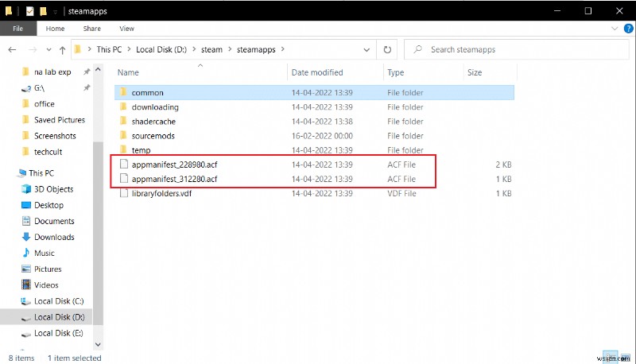This screenshot has width=636, height=364.
Task: Open Pictures in navigation pane
Action: (x=48, y=269)
